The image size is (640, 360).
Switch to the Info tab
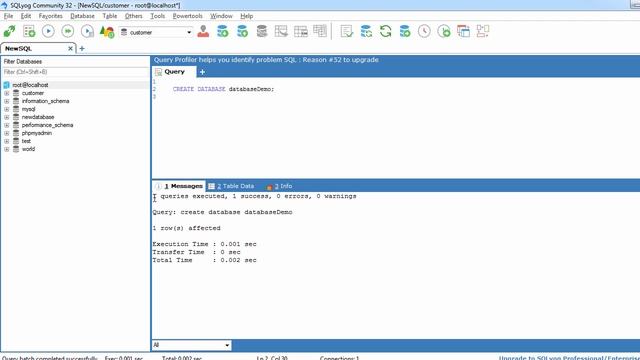pyautogui.click(x=280, y=186)
